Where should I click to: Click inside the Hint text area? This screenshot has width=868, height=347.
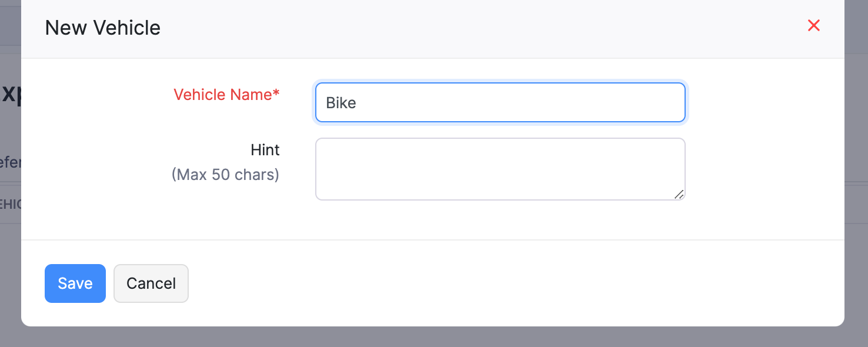500,169
